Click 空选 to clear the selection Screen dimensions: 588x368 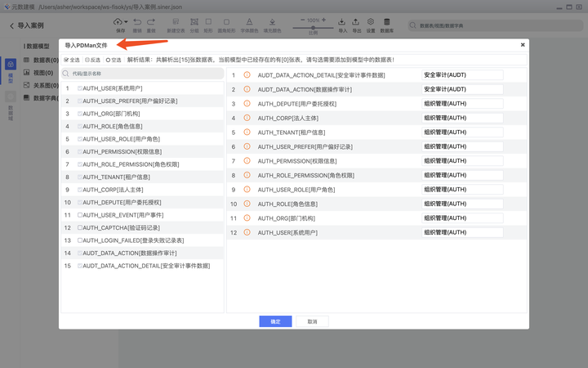point(114,60)
